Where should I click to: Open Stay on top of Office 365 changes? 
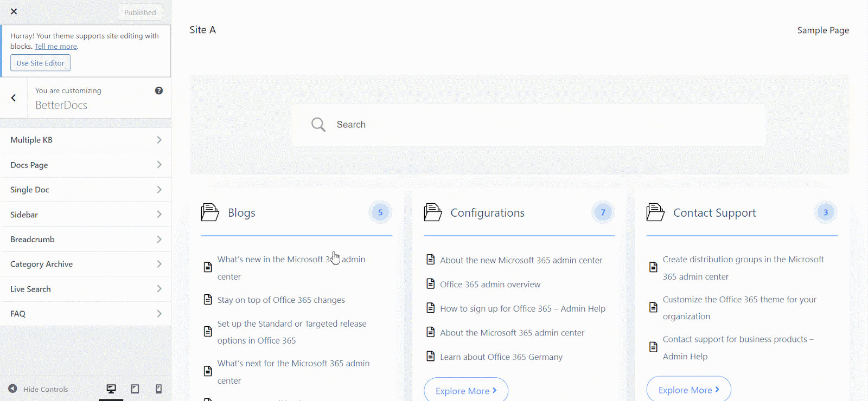tap(281, 300)
